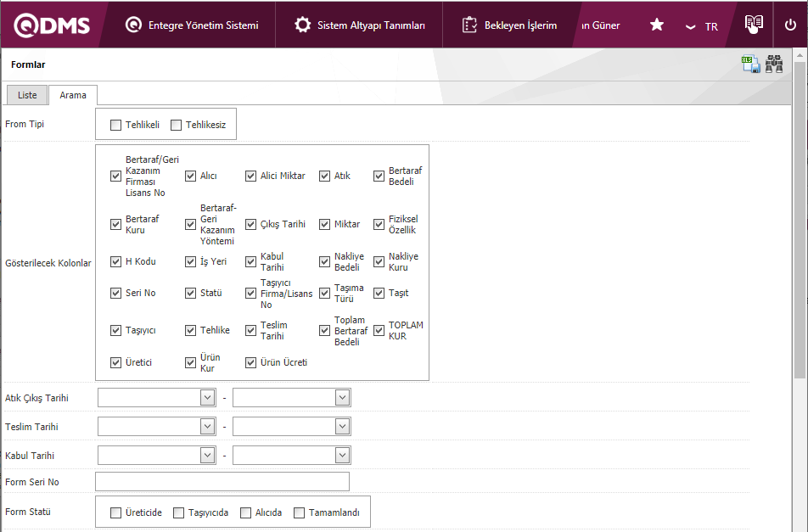The height and width of the screenshot is (532, 808).
Task: Switch to the Liste tab
Action: [x=27, y=95]
